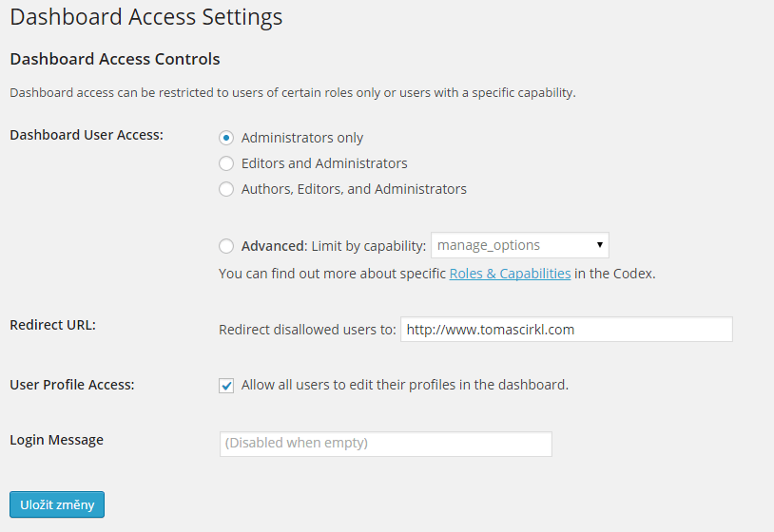Click the 'Administrators only' label text
Image resolution: width=774 pixels, height=532 pixels.
click(x=302, y=138)
